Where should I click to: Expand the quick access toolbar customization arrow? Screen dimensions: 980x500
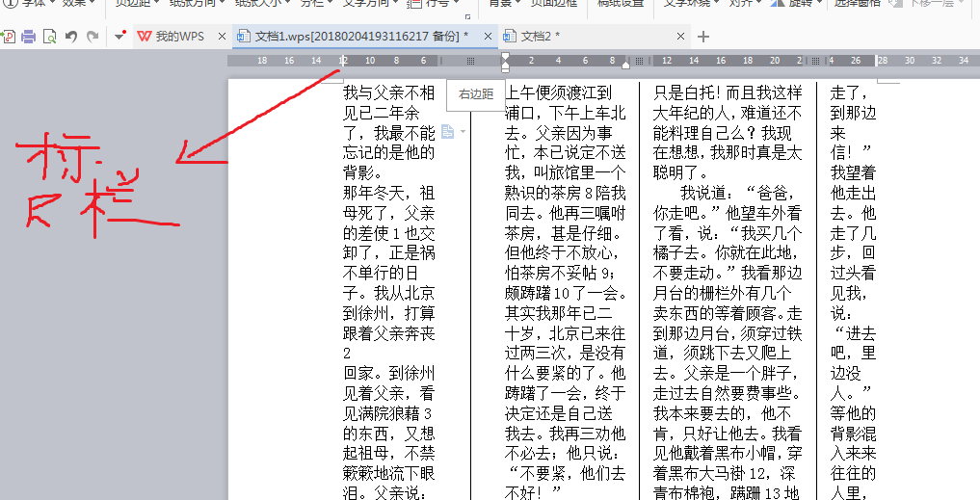click(x=120, y=37)
